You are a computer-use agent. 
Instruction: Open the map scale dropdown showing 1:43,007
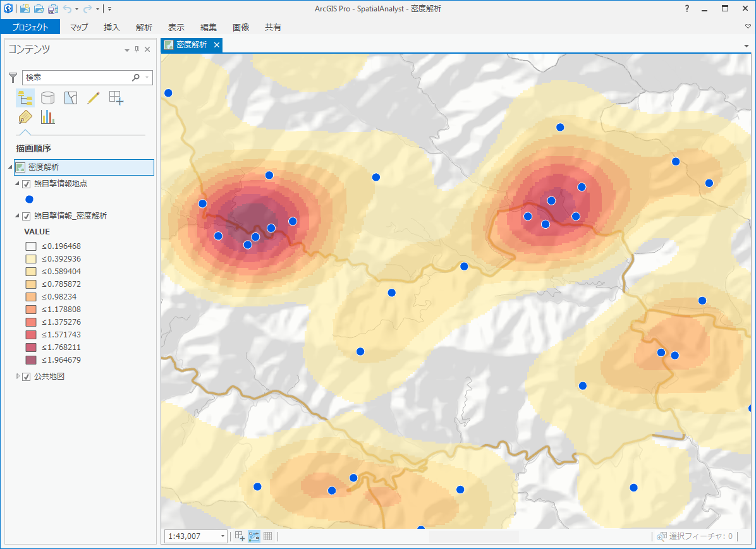point(224,536)
